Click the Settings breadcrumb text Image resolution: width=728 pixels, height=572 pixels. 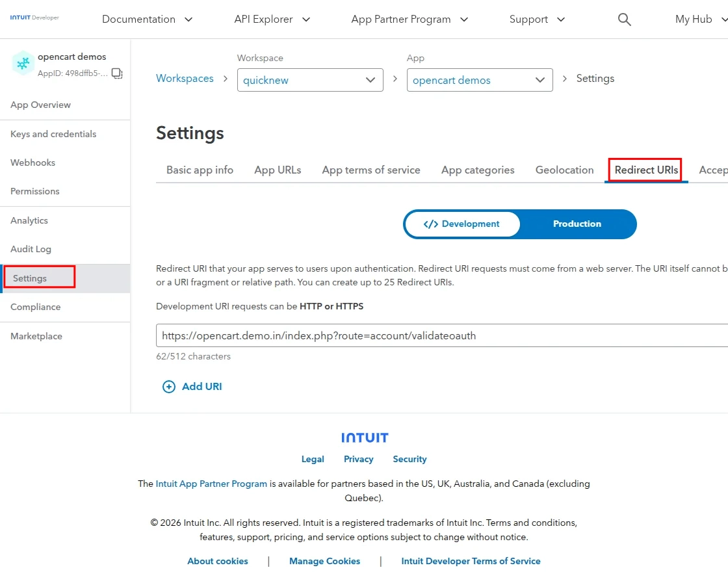tap(595, 79)
